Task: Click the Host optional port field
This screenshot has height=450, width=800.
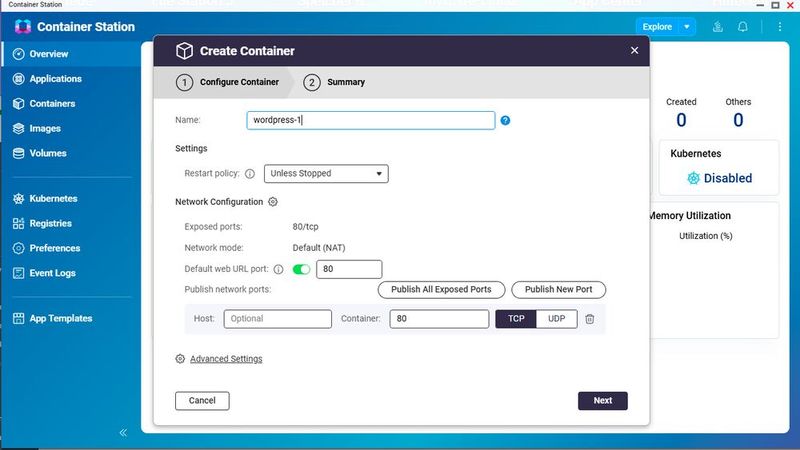Action: coord(278,319)
